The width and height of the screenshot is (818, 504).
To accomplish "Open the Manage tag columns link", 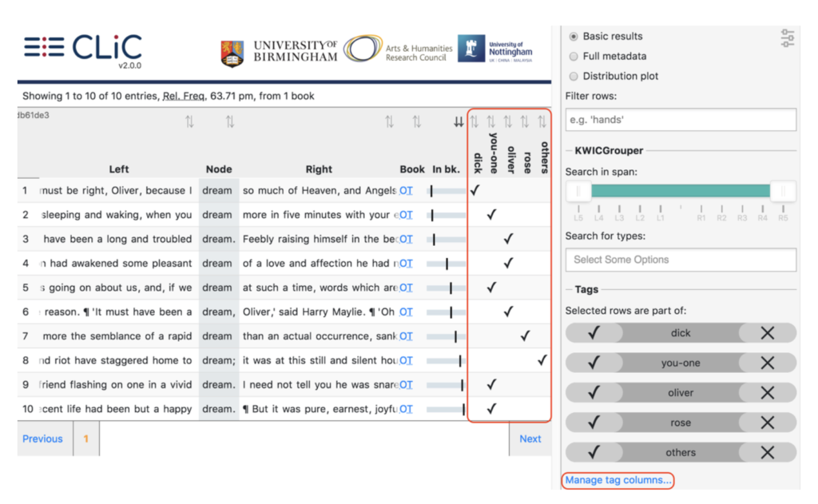I will click(617, 480).
